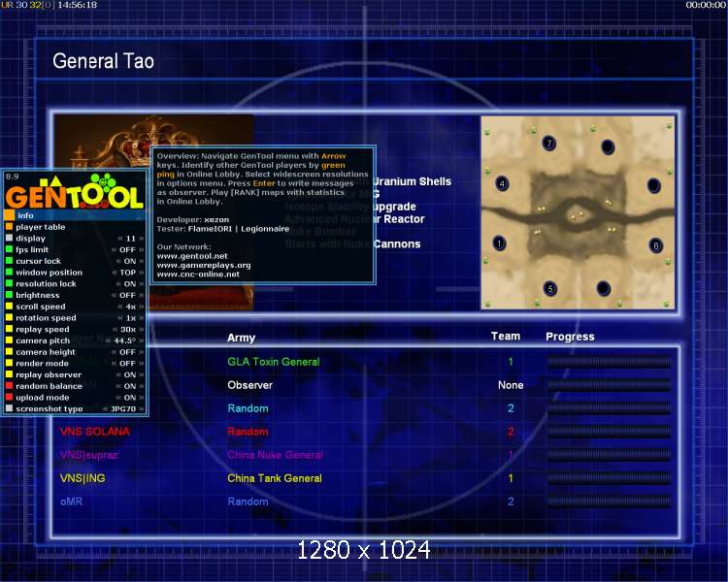Click the yellow square beside rotation speed
The image size is (728, 582).
click(x=10, y=318)
